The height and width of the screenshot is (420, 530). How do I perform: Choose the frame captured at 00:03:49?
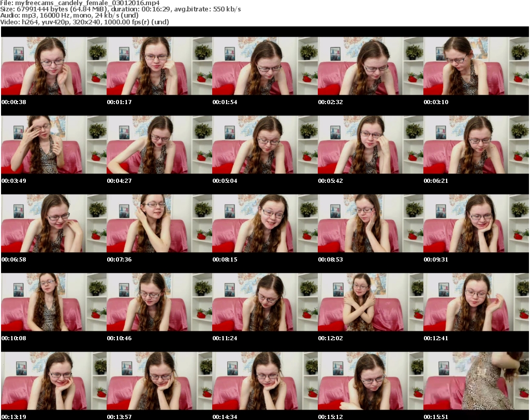54,144
